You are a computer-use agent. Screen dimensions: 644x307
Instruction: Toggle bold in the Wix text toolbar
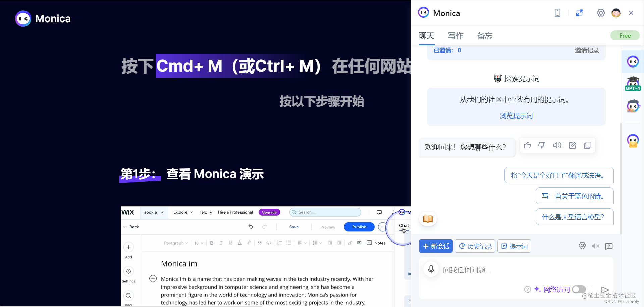(212, 243)
